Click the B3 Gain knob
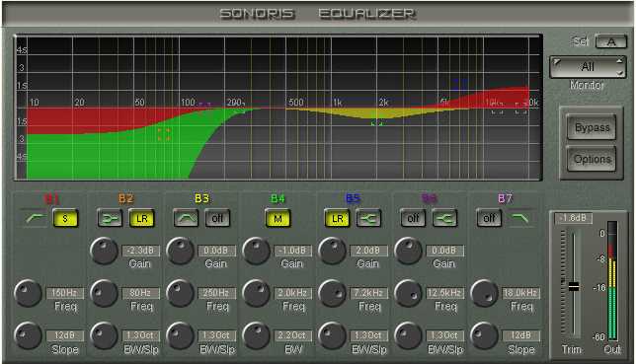This screenshot has height=364, width=636. point(180,251)
